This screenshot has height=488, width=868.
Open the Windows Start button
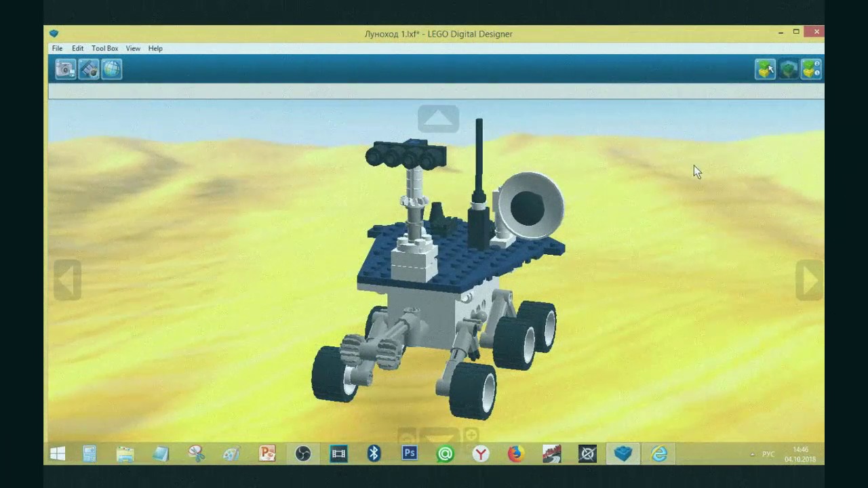(x=58, y=453)
